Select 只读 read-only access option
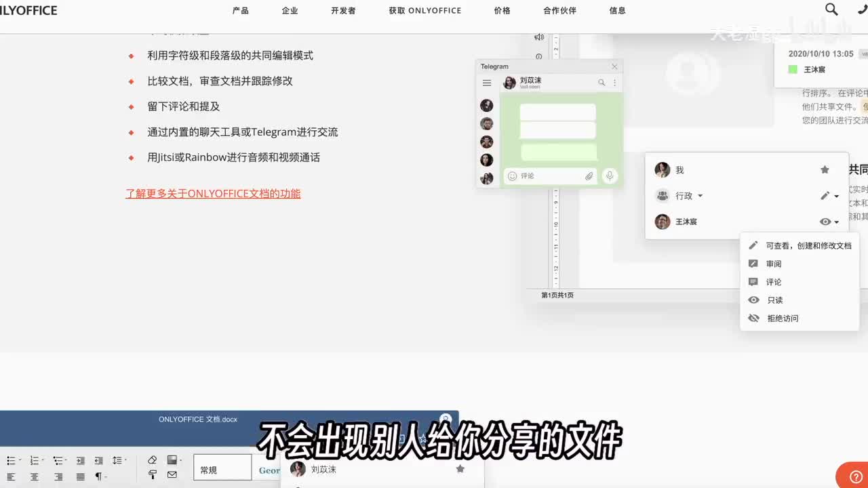 tap(774, 300)
